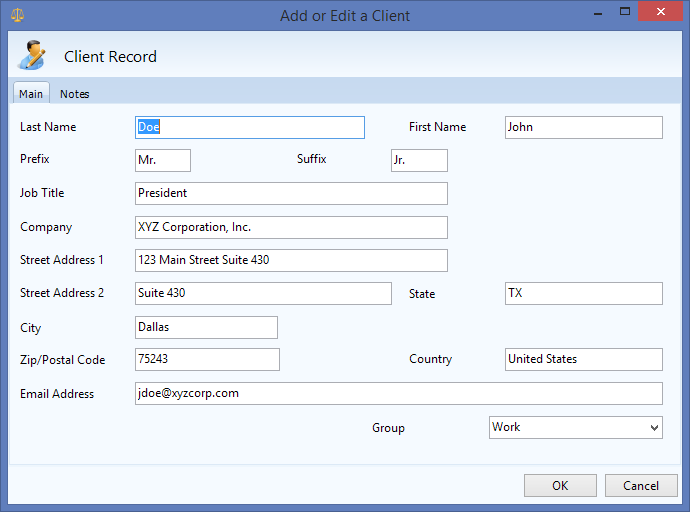
Task: Edit the Job Title field President
Action: 291,194
